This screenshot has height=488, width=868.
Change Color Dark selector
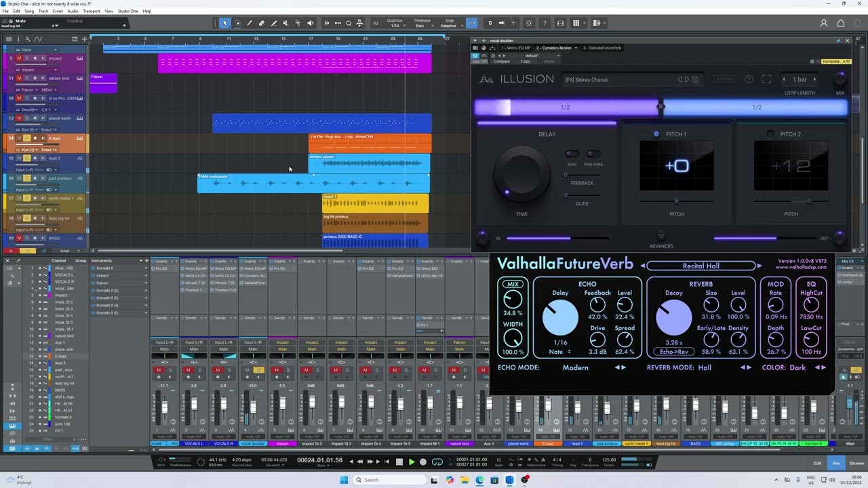(797, 367)
